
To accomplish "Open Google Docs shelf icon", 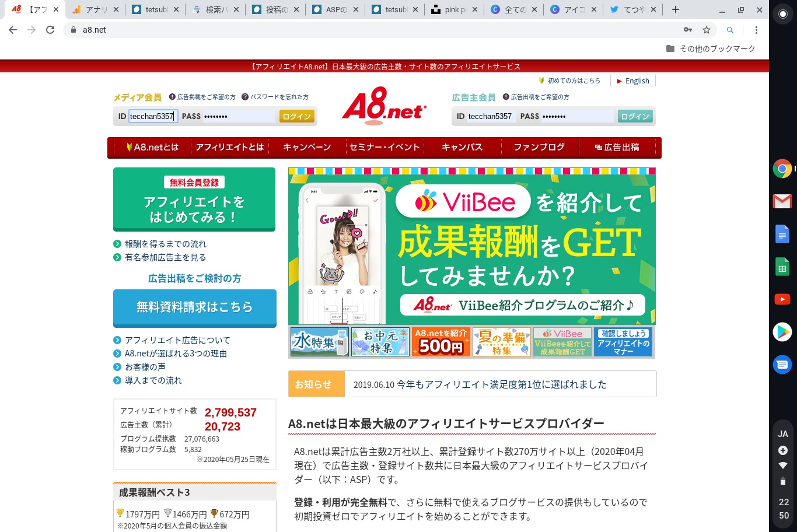I will pyautogui.click(x=782, y=234).
